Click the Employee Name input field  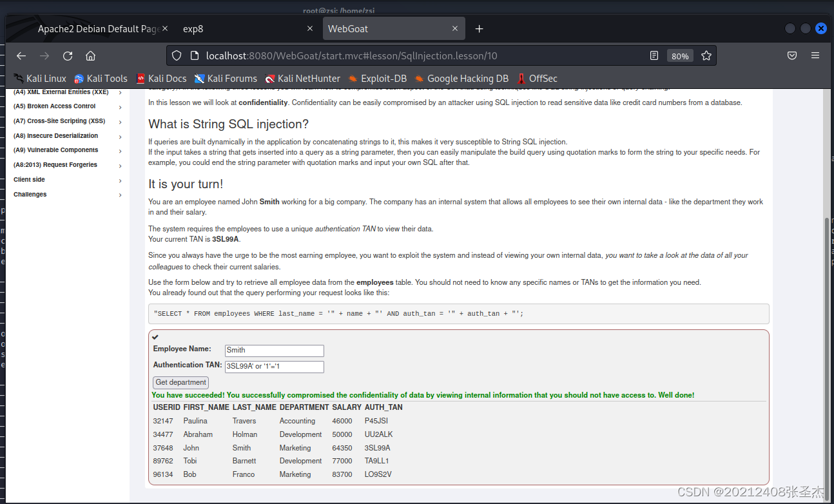click(274, 351)
